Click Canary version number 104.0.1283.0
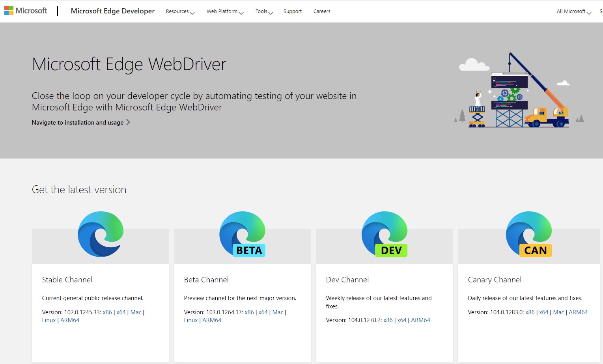 [507, 312]
